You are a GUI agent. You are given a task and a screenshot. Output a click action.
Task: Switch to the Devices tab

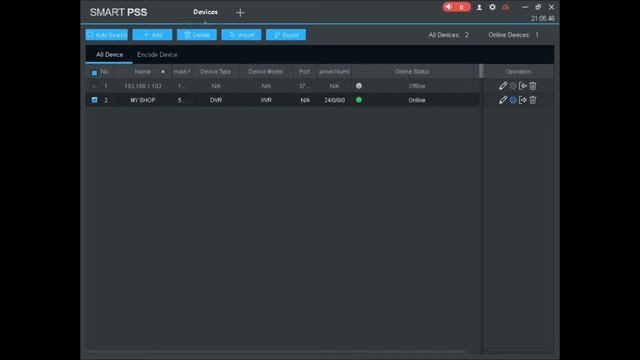[205, 12]
